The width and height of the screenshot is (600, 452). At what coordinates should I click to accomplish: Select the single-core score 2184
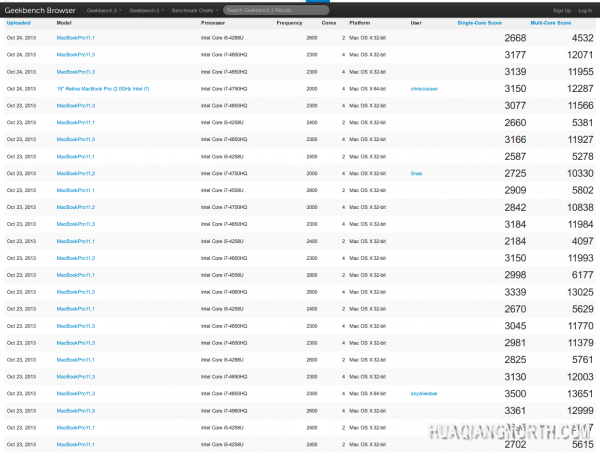[515, 242]
